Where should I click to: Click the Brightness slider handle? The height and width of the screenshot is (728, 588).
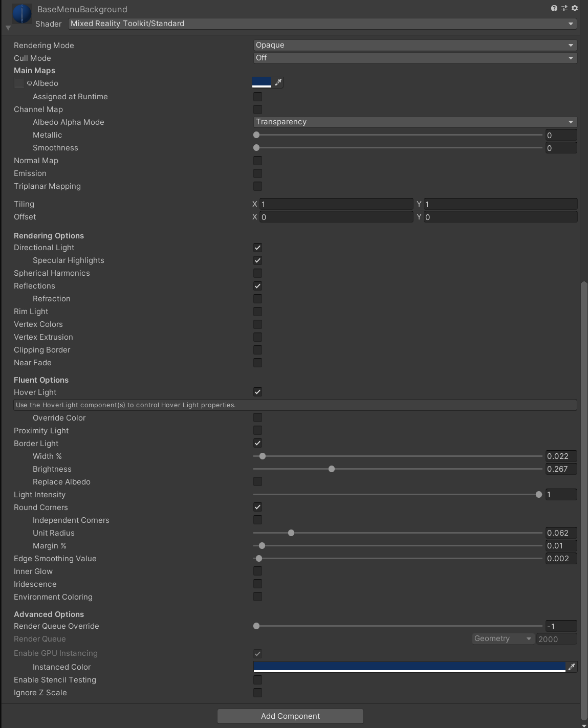(x=332, y=469)
